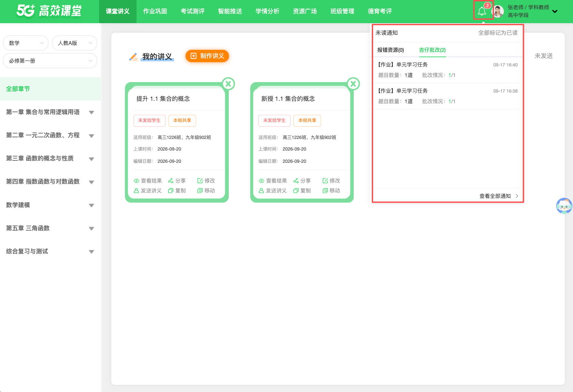This screenshot has width=573, height=392.
Task: Share the 提升 1.1 lecture
Action: click(x=177, y=181)
